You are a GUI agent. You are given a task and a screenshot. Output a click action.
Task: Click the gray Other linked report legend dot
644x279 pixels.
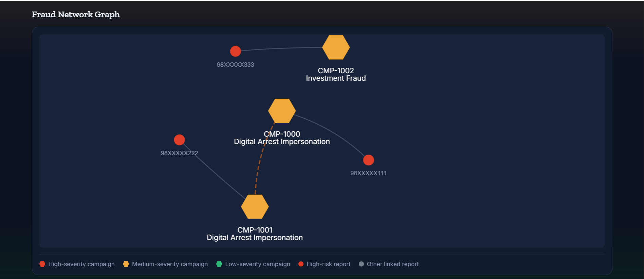pyautogui.click(x=361, y=264)
